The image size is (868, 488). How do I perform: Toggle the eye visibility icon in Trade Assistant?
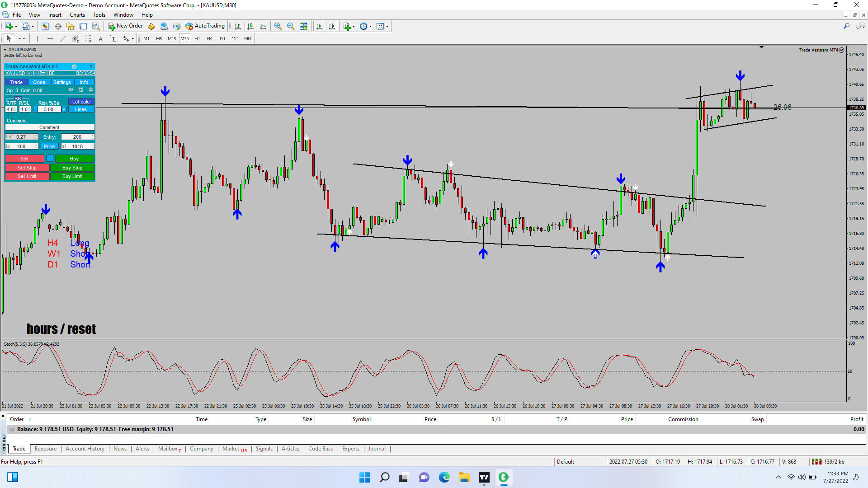71,90
